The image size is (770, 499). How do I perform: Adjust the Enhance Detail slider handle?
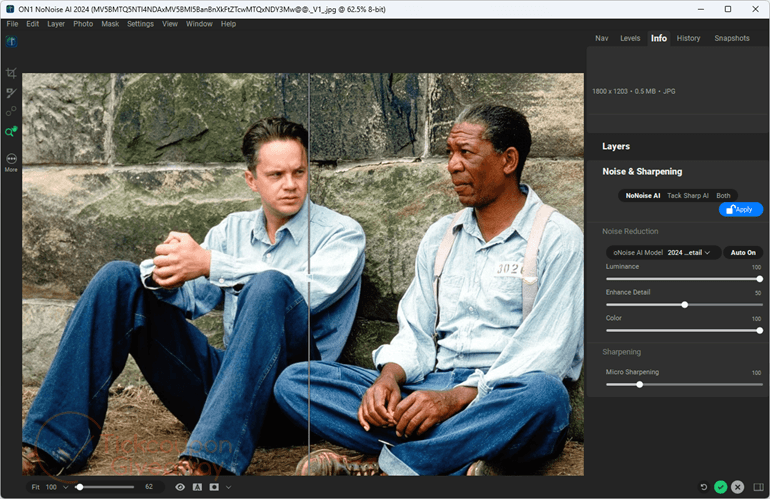click(684, 305)
